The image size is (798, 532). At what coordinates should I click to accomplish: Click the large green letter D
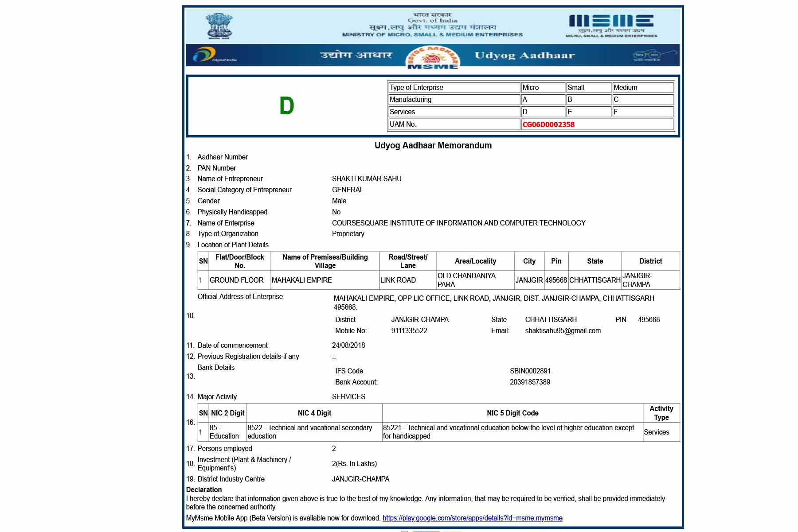287,106
